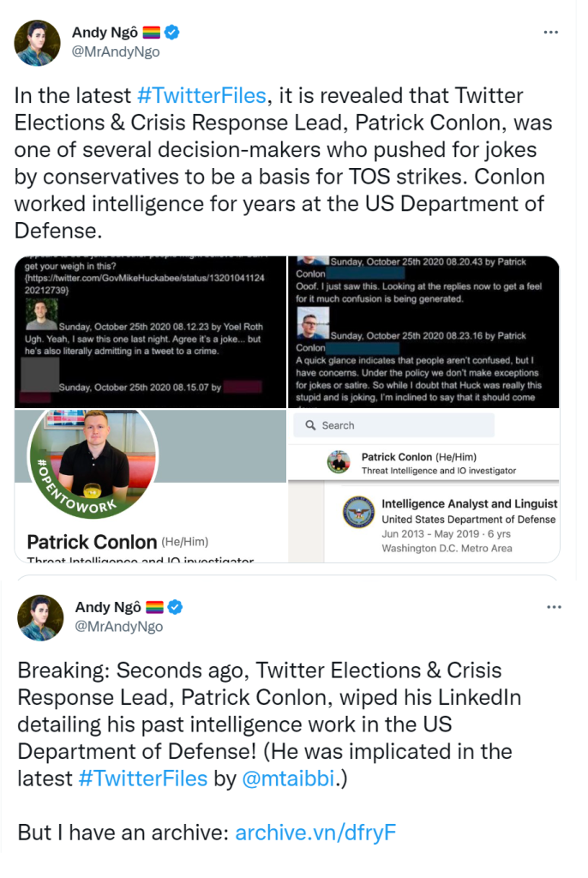Click rainbow flag emoji in second tweet name
The height and width of the screenshot is (878, 588).
153,607
